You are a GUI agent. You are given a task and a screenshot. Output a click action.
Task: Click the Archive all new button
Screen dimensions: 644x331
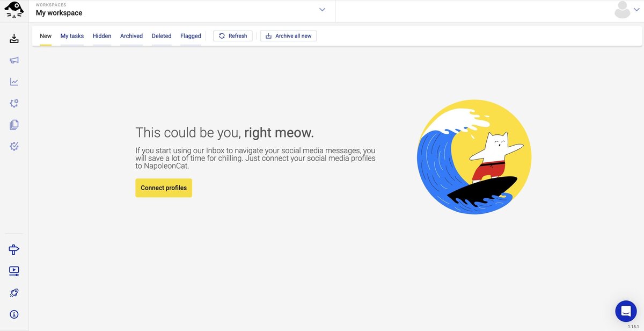(x=288, y=36)
